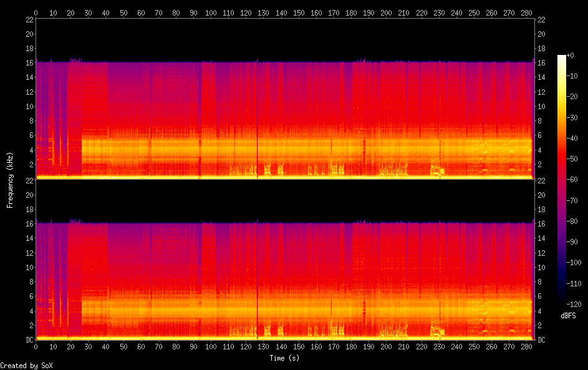Click the 'Frequency (kHz)' axis title

point(10,180)
